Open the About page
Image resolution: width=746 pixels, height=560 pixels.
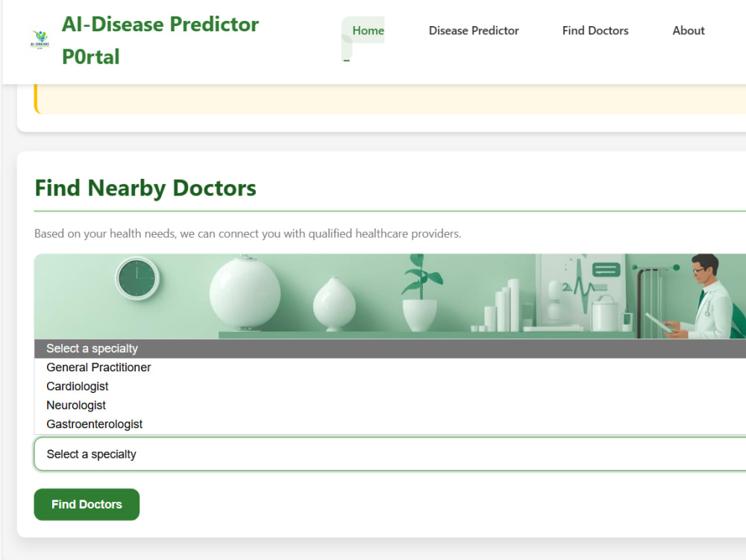689,31
